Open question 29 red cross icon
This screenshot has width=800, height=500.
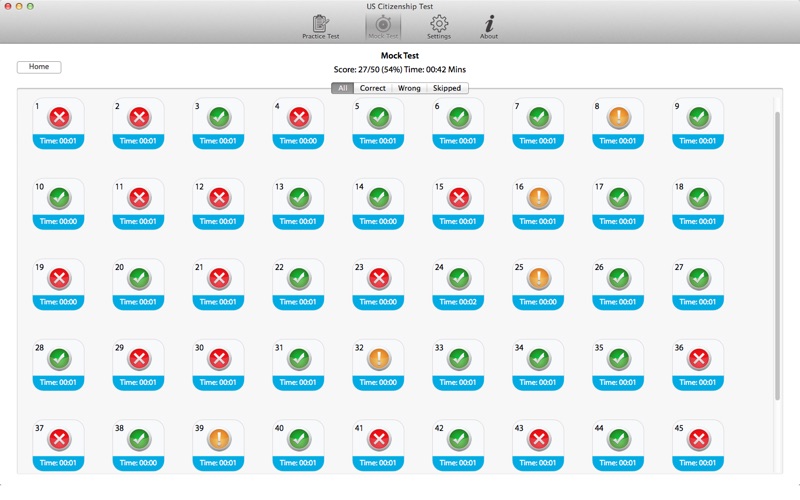click(139, 359)
